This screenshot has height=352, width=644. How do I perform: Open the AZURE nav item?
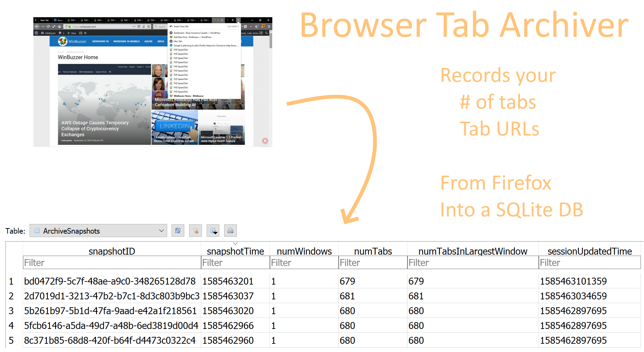149,41
